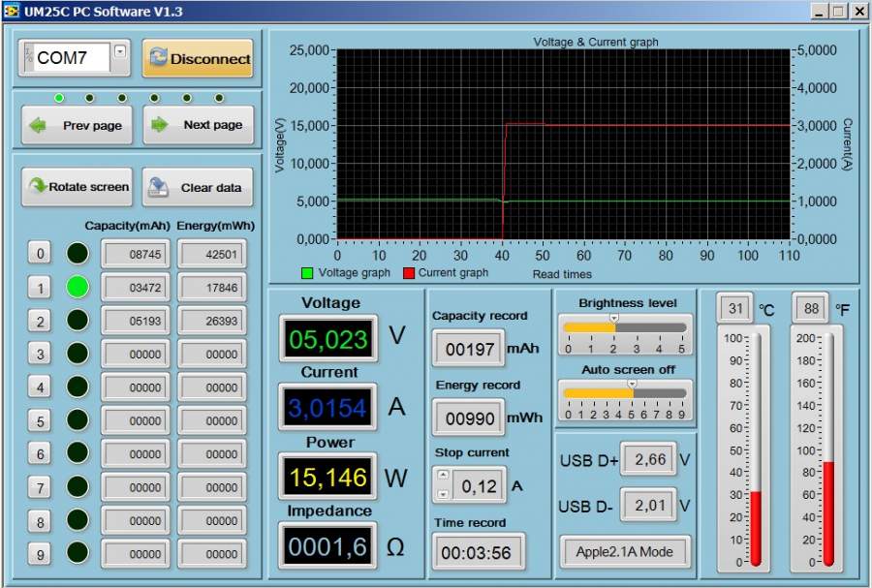Click the UM25C application icon in title bar
Image resolution: width=872 pixels, height=588 pixels.
tap(12, 11)
